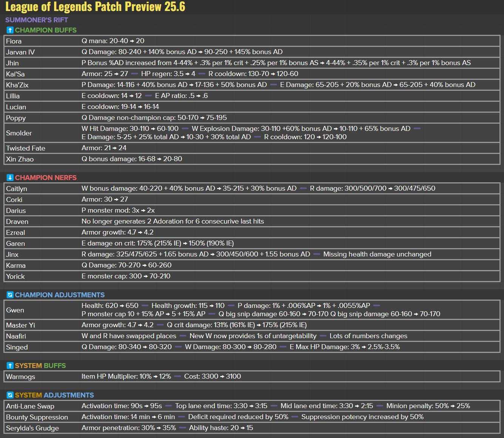
Task: Click the Gwen adjustments row label
Action: [x=15, y=310]
